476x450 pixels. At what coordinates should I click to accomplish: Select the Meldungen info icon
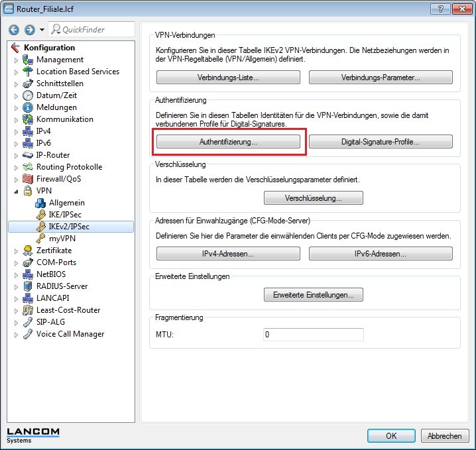[28, 107]
